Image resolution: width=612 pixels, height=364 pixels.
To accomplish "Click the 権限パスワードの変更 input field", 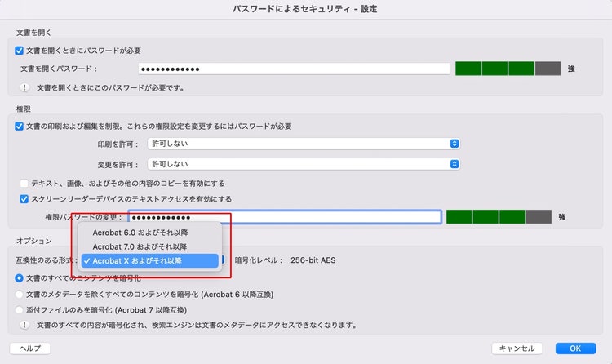I will pos(285,217).
